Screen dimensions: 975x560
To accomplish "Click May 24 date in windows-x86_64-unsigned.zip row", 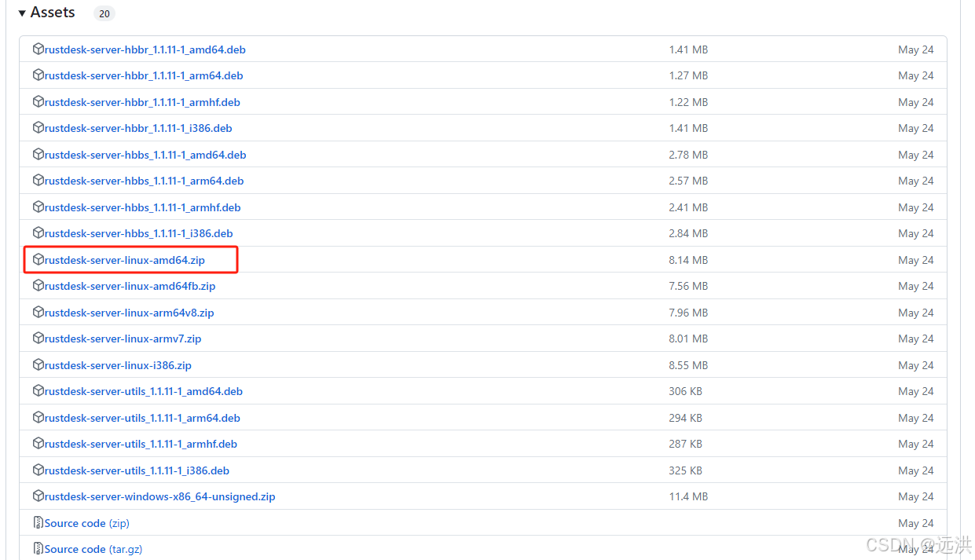I will pos(916,497).
